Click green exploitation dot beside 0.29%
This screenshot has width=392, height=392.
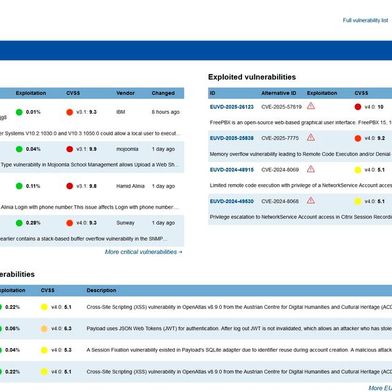coord(19,223)
